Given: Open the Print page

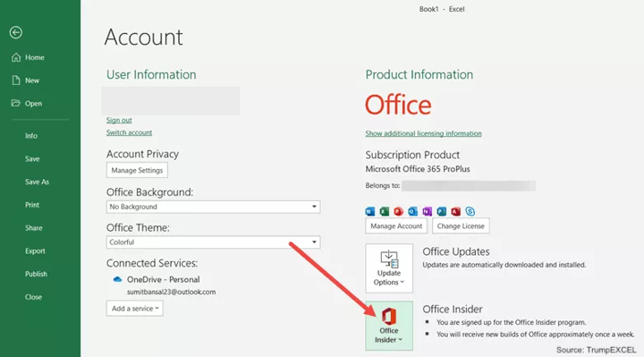Looking at the screenshot, I should tap(32, 205).
